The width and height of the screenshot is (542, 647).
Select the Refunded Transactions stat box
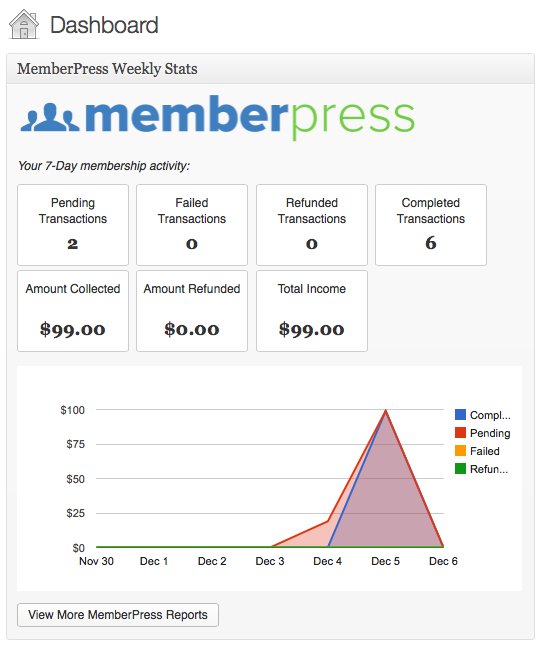tap(312, 225)
